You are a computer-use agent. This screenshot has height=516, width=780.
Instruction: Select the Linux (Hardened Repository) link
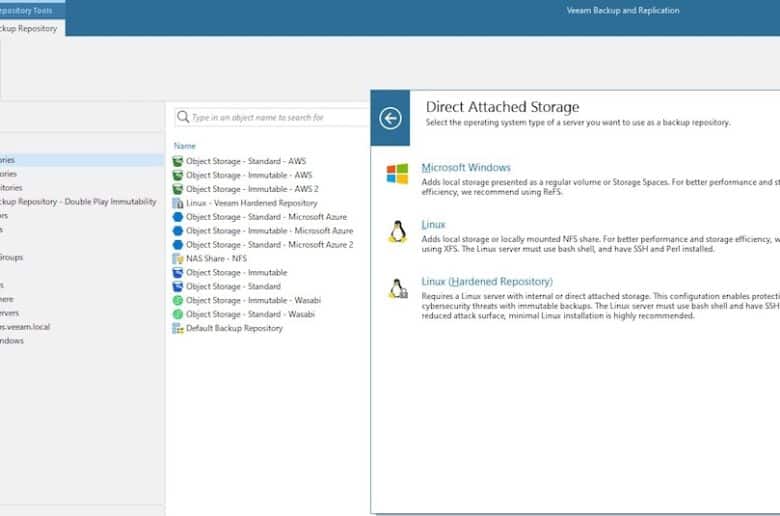point(487,282)
